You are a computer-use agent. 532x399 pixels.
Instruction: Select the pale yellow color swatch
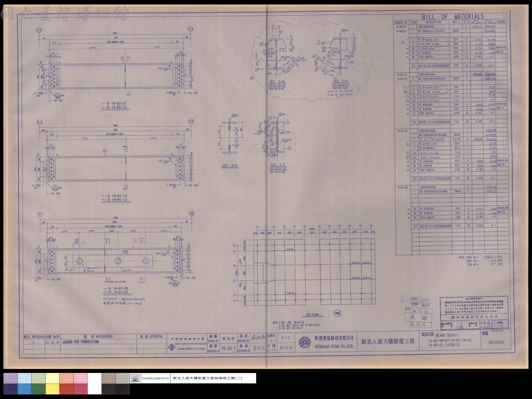(x=52, y=378)
